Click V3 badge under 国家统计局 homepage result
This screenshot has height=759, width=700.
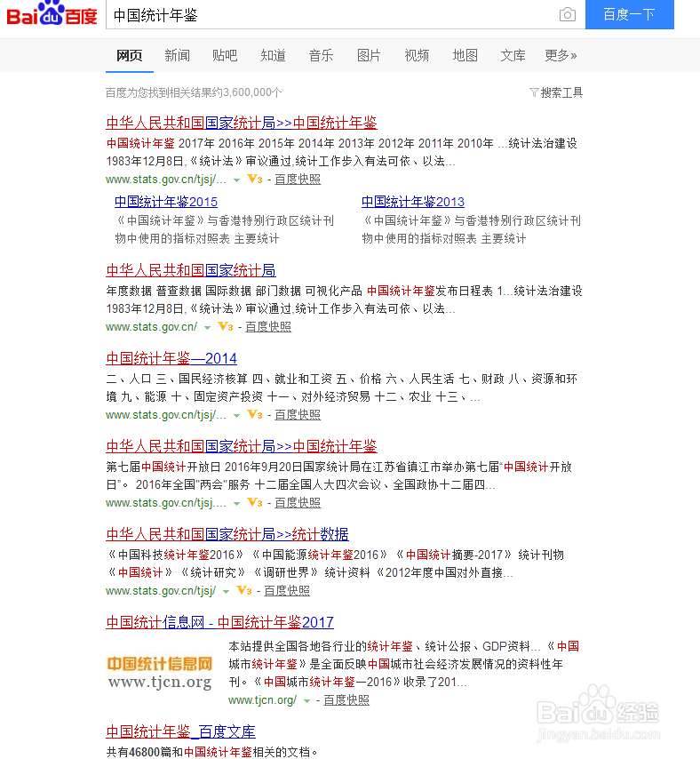[226, 327]
